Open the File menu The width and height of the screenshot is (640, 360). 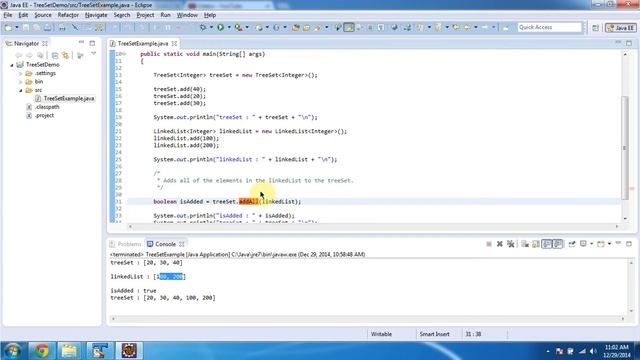coord(8,15)
